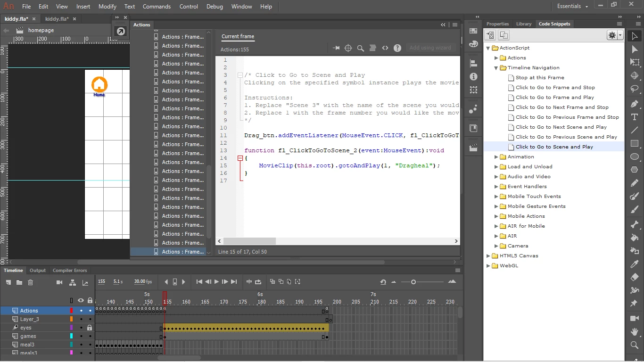The image size is (644, 362).
Task: Select the Hand tool
Action: (635, 332)
